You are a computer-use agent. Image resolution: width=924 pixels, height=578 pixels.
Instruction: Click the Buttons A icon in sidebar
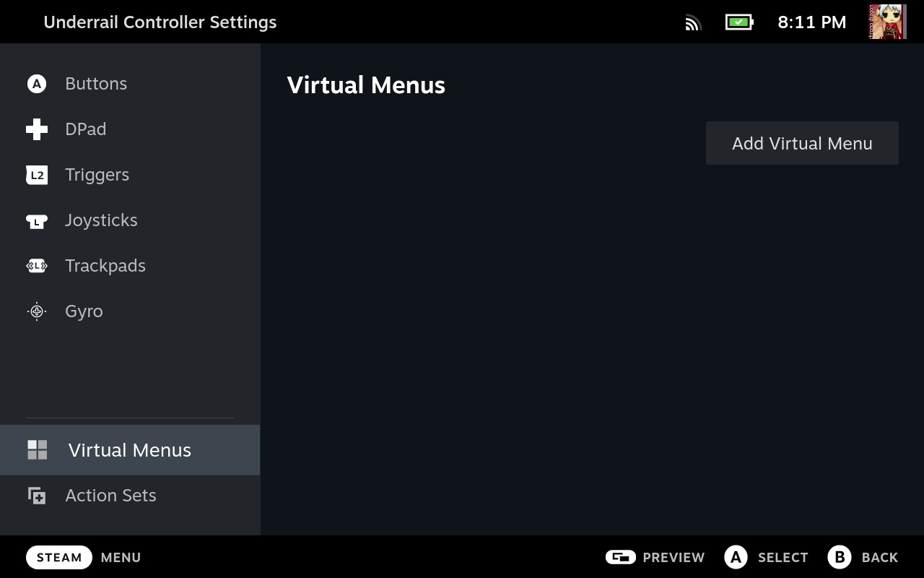coord(36,84)
